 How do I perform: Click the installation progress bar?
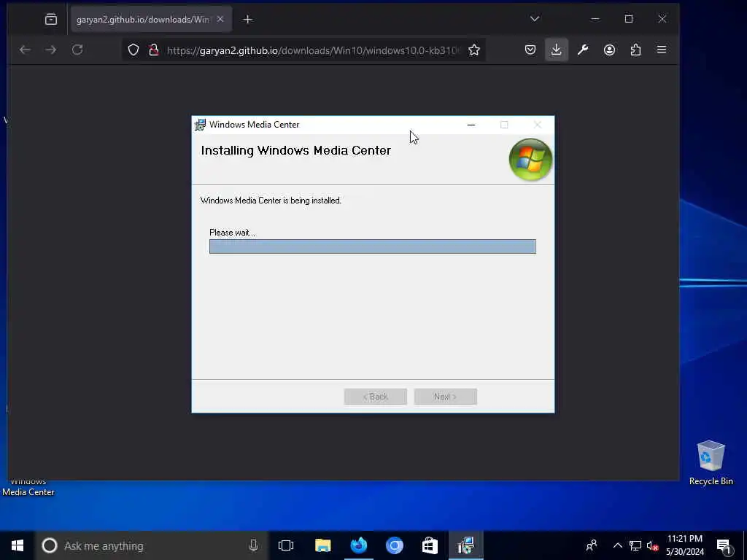point(373,246)
